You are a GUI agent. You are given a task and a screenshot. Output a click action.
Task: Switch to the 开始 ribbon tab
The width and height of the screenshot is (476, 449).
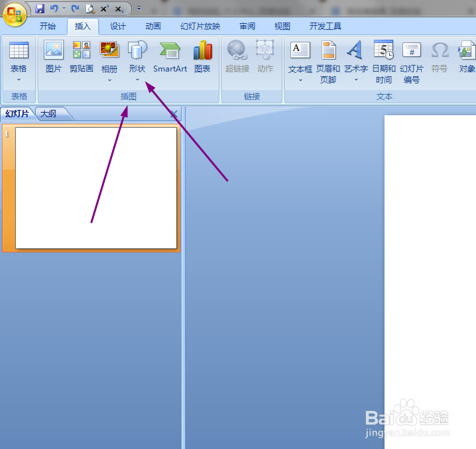(x=48, y=26)
